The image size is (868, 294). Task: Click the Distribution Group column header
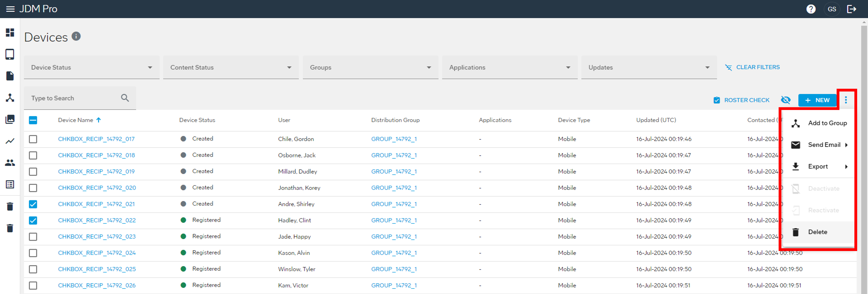click(x=395, y=120)
